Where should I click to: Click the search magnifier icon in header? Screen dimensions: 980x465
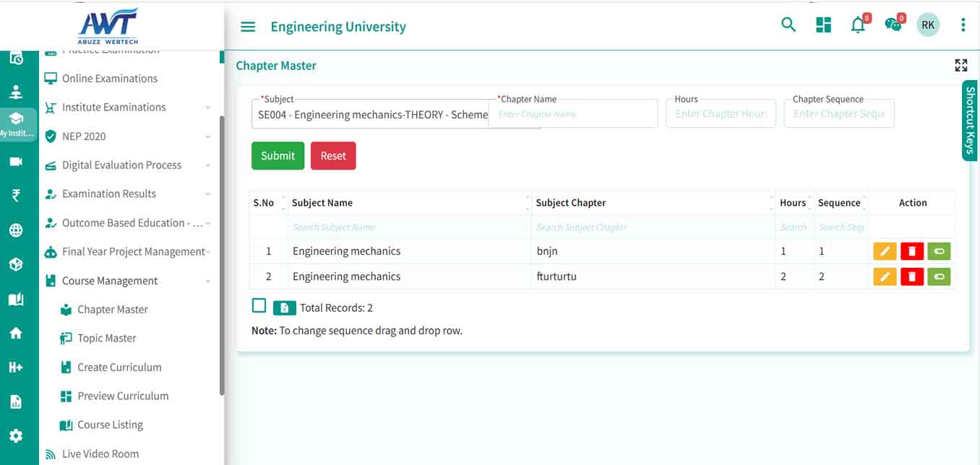click(788, 25)
